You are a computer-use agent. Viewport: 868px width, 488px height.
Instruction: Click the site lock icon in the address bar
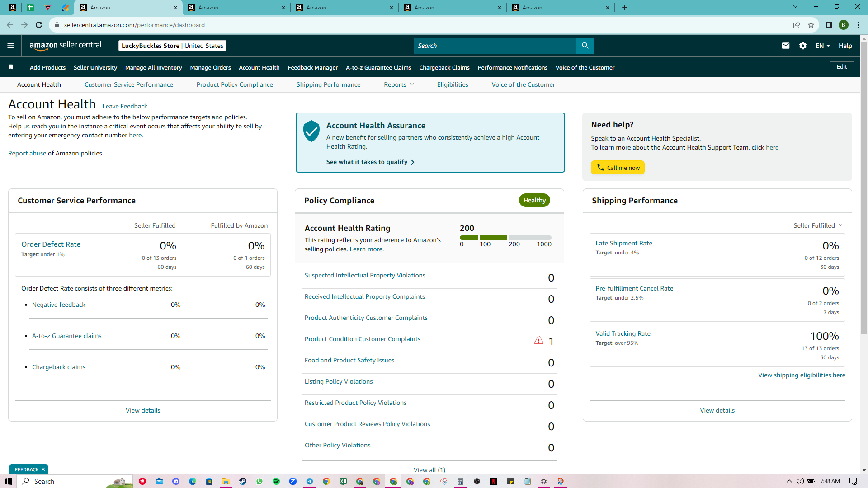pos(57,25)
